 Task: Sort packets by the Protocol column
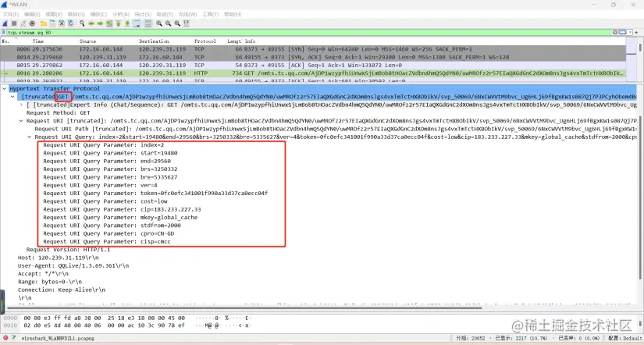(209, 41)
